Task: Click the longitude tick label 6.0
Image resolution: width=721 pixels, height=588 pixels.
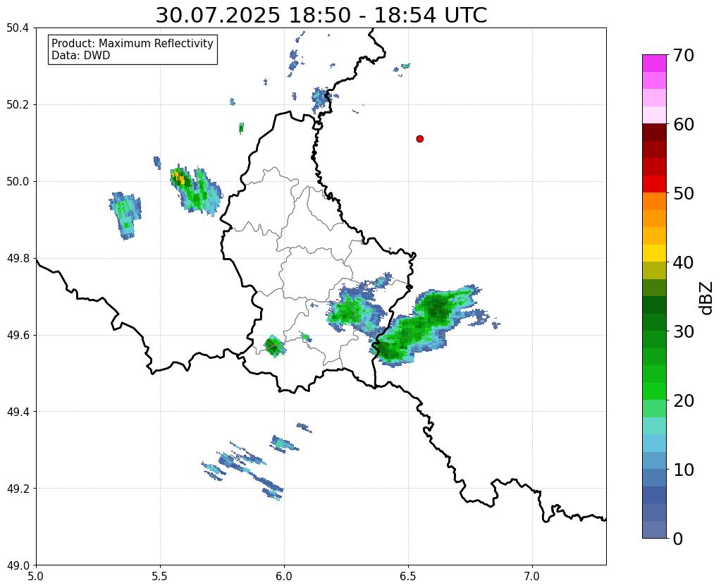Action: tap(284, 576)
